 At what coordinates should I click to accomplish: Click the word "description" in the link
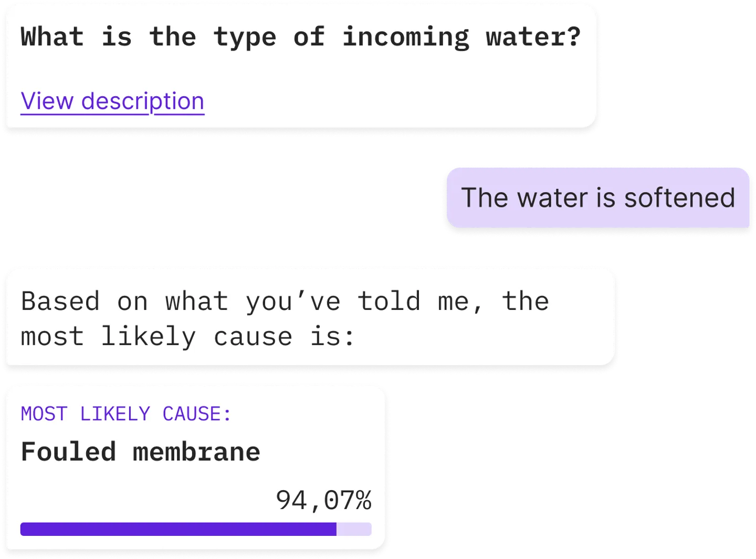(x=142, y=101)
